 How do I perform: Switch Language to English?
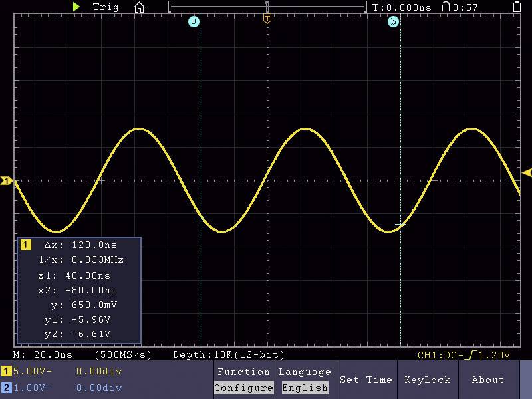coord(305,387)
